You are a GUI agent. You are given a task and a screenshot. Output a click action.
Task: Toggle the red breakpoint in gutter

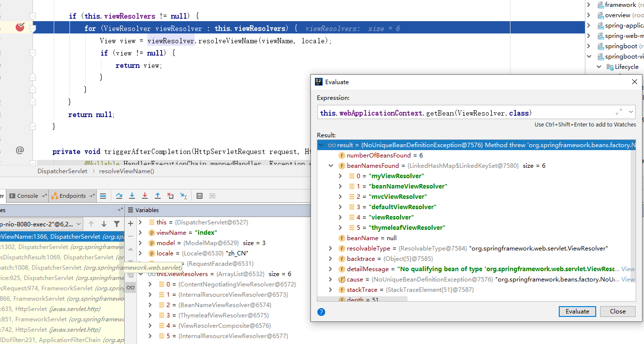point(20,28)
